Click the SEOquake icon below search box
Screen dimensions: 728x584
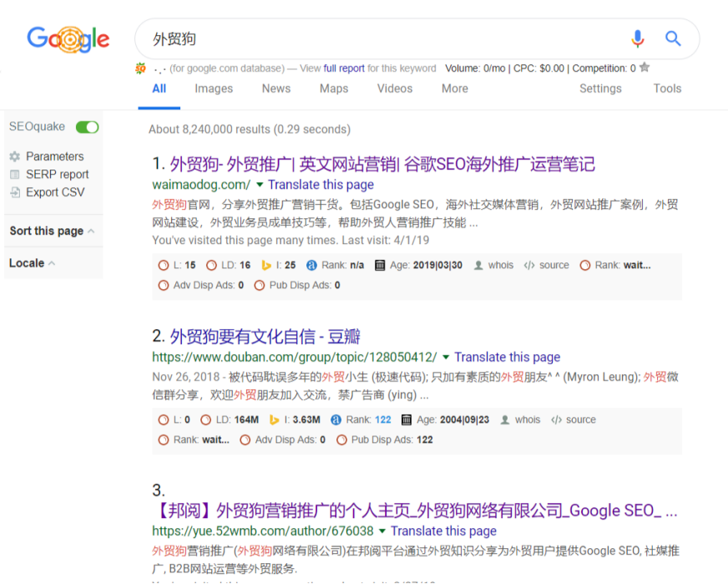[141, 69]
